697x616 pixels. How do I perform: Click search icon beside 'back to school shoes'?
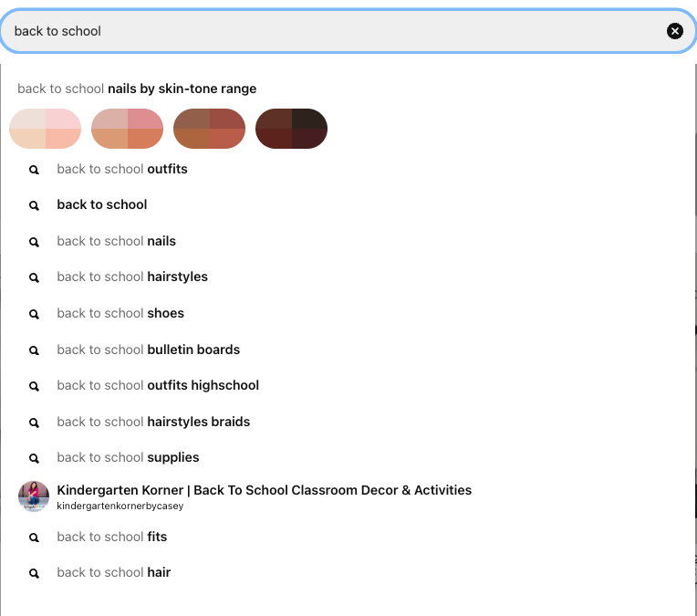(34, 314)
